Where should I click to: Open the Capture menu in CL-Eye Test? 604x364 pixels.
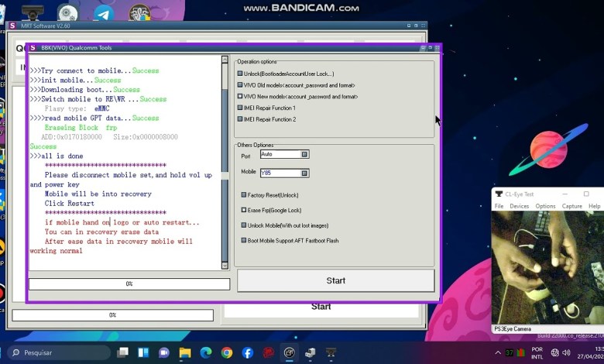point(571,206)
